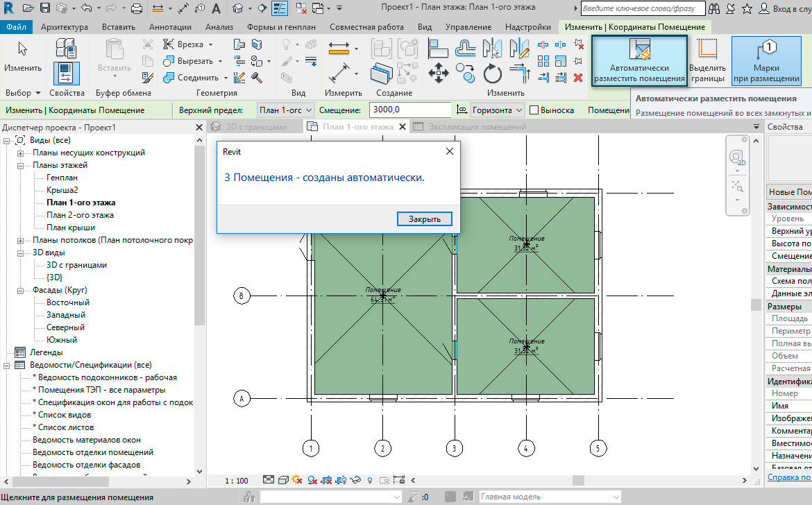The height and width of the screenshot is (505, 812).
Task: Click the Смещение offset input field
Action: 409,110
